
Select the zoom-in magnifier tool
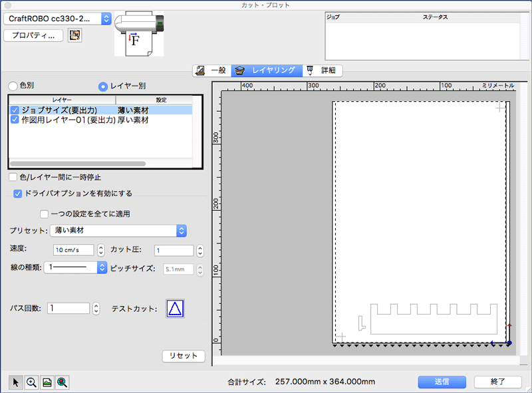31,382
